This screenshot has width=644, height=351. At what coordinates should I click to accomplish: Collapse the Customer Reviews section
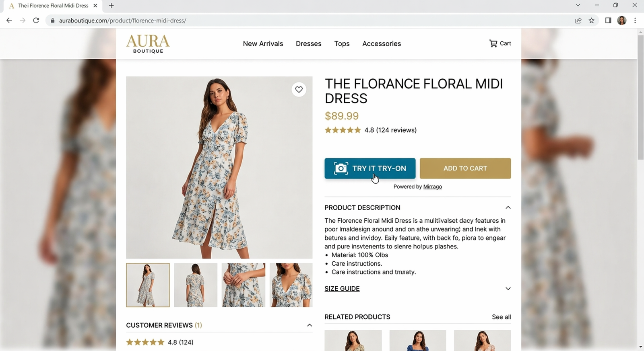309,325
